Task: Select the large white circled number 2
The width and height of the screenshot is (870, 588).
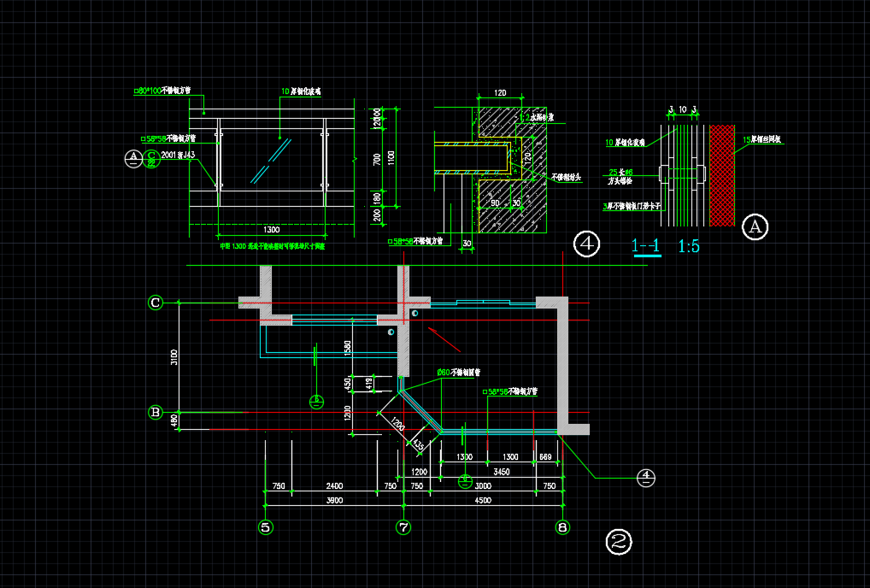Action: tap(619, 541)
